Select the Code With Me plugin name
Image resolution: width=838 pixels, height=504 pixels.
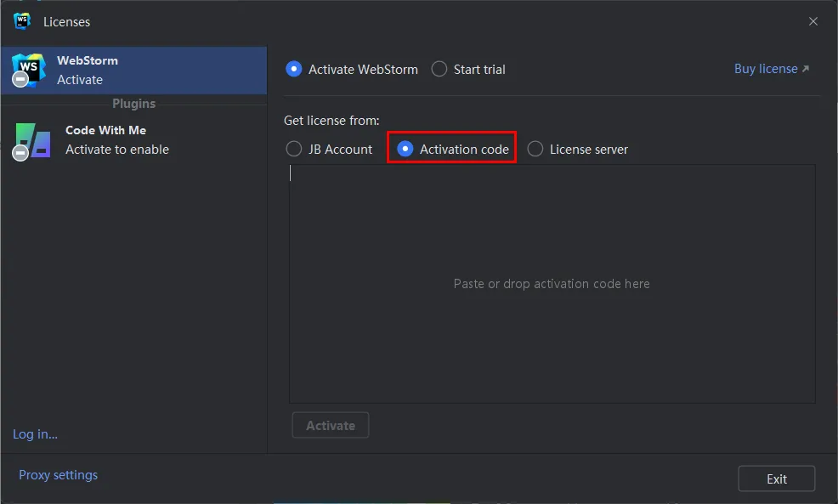pos(105,130)
